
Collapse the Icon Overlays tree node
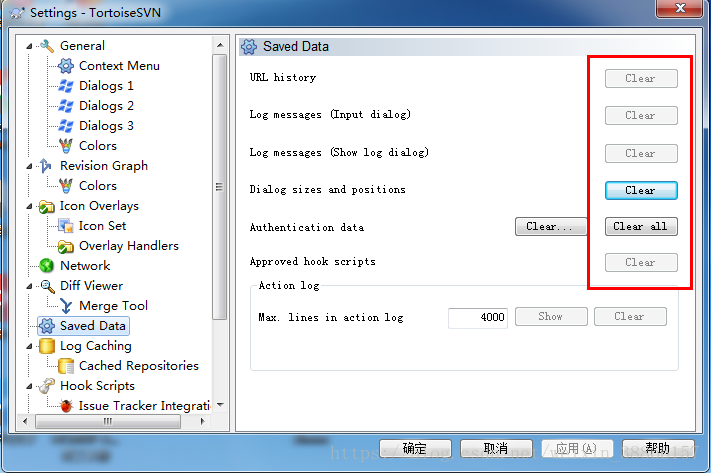tap(29, 206)
